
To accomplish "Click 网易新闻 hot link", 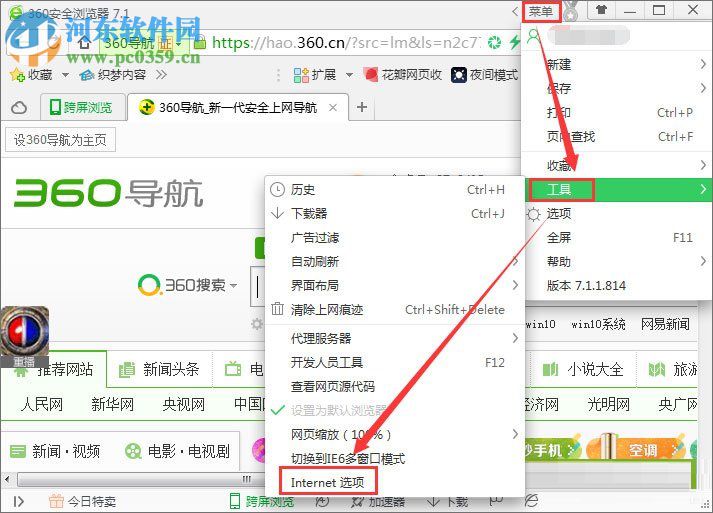I will pyautogui.click(x=665, y=324).
